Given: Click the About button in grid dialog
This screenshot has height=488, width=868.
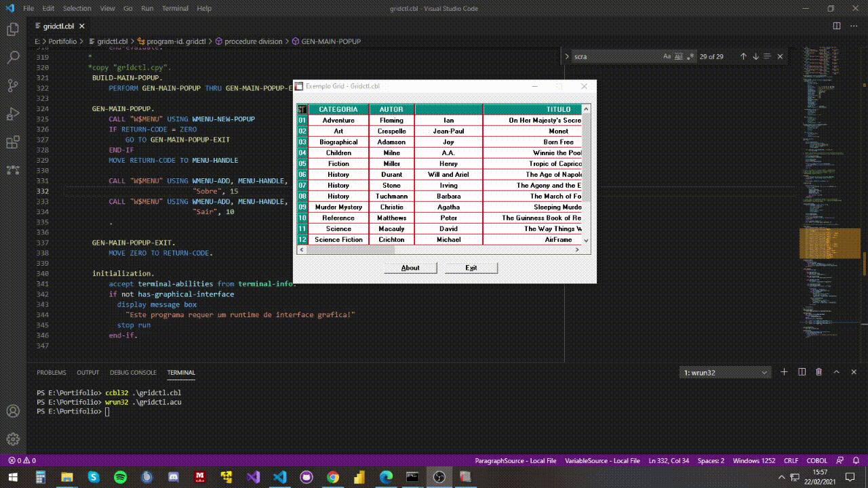Looking at the screenshot, I should [x=410, y=268].
